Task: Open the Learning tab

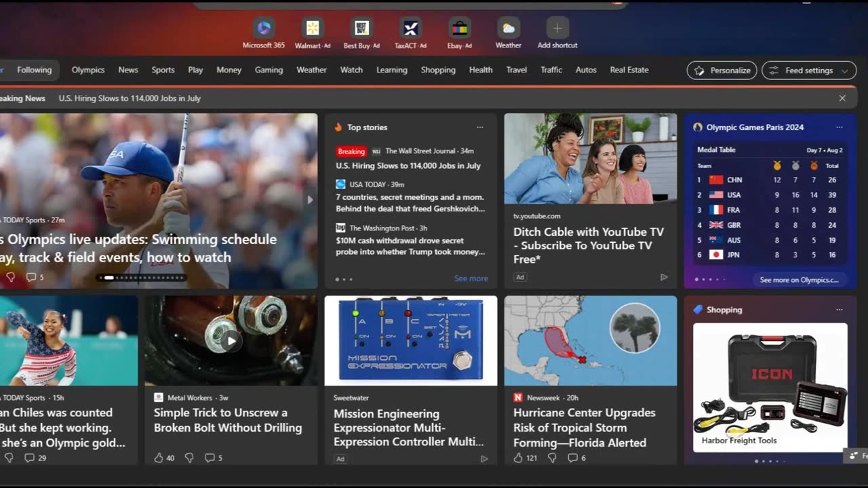Action: coord(392,70)
